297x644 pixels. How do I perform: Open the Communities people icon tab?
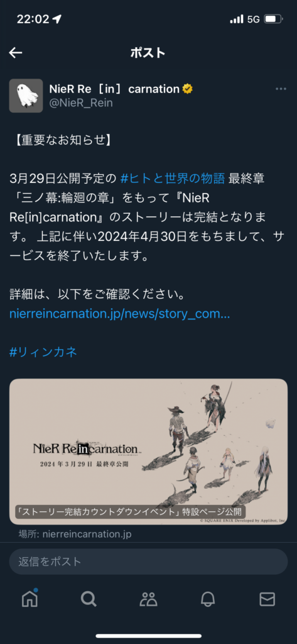(x=148, y=599)
